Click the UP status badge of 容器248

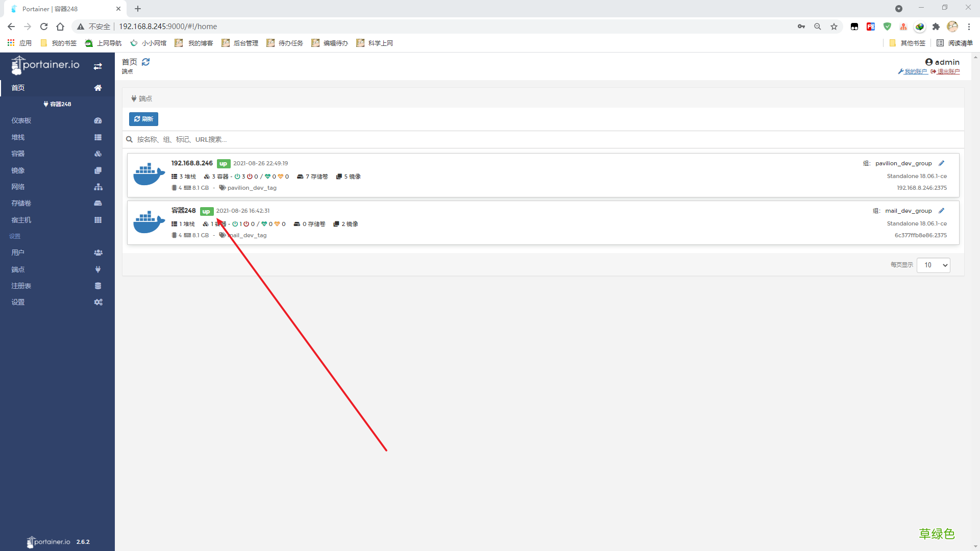point(206,211)
